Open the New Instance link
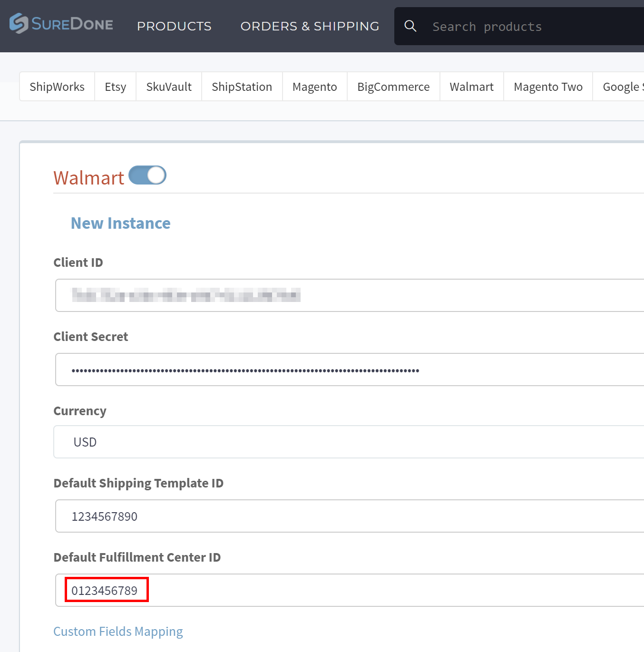The image size is (644, 652). (121, 223)
